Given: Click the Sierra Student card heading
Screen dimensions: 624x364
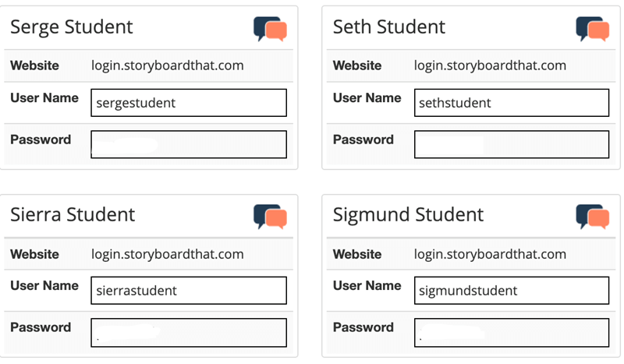Looking at the screenshot, I should point(73,215).
